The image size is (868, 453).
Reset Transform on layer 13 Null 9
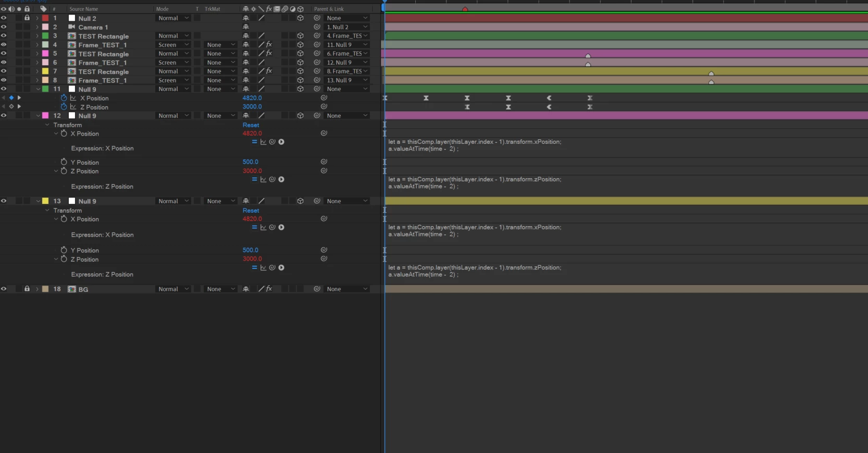coord(251,211)
